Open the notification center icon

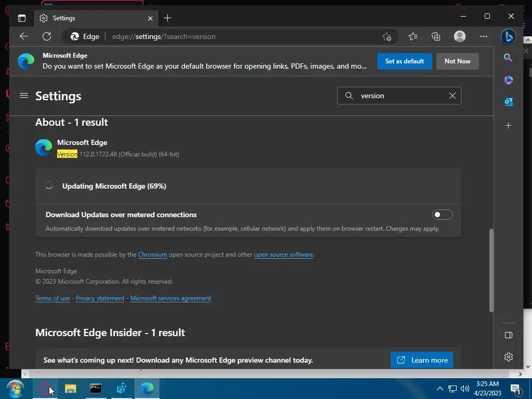pyautogui.click(x=516, y=390)
